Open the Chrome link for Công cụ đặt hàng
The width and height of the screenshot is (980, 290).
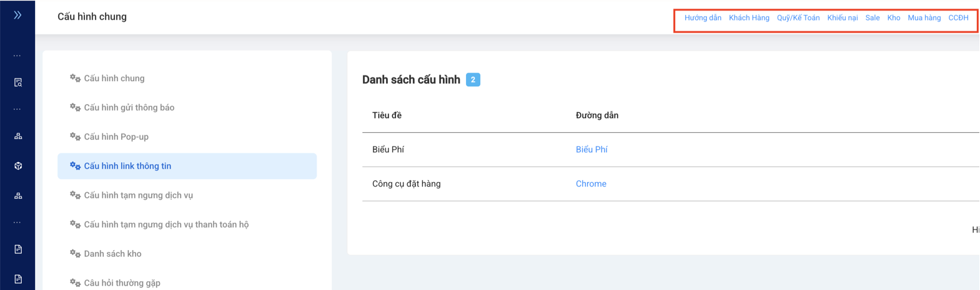591,184
